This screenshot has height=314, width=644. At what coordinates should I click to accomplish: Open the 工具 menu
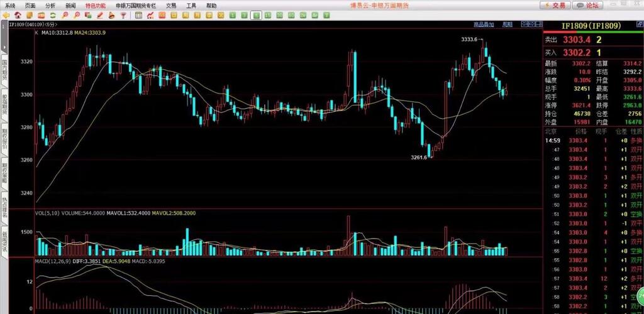tap(191, 5)
